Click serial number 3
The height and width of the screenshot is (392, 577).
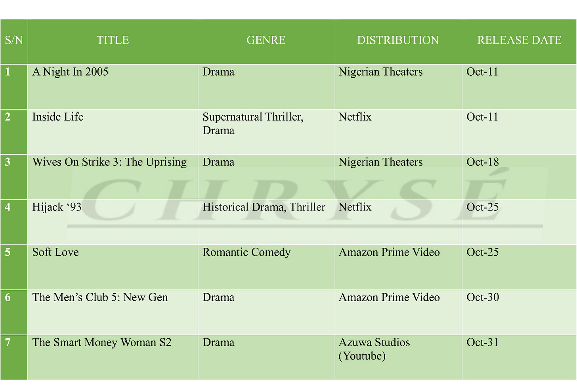point(8,162)
